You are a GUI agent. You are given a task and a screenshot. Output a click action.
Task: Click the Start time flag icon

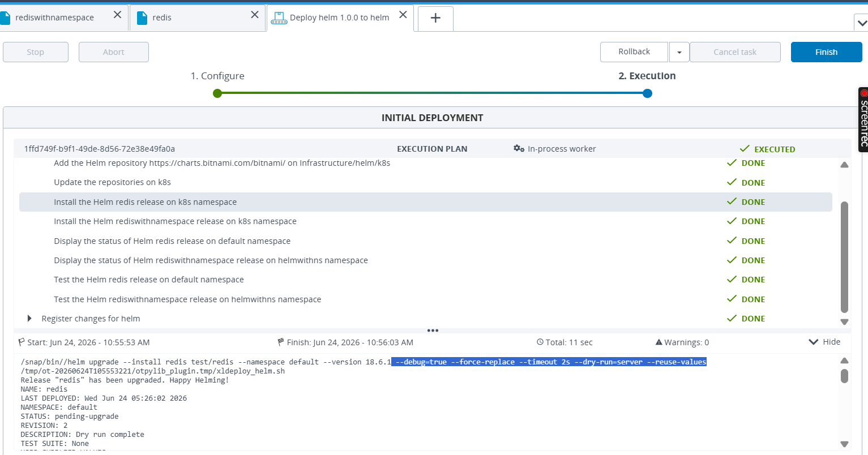tap(22, 342)
